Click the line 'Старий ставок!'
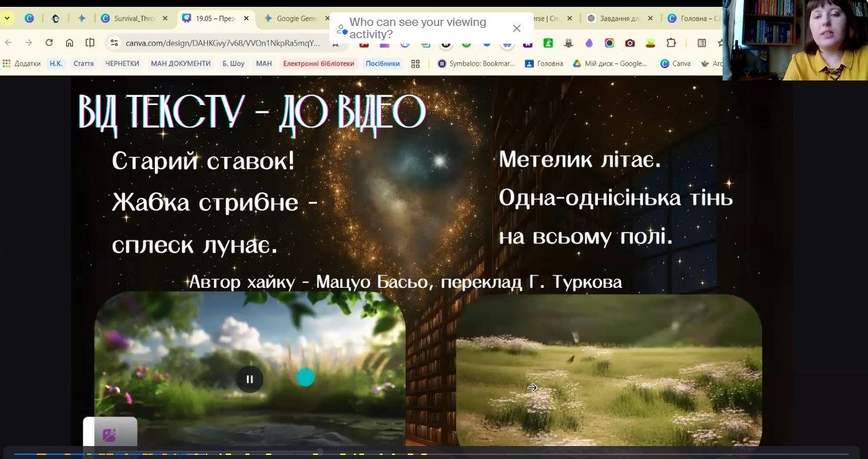Viewport: 868px width, 459px height. (203, 162)
